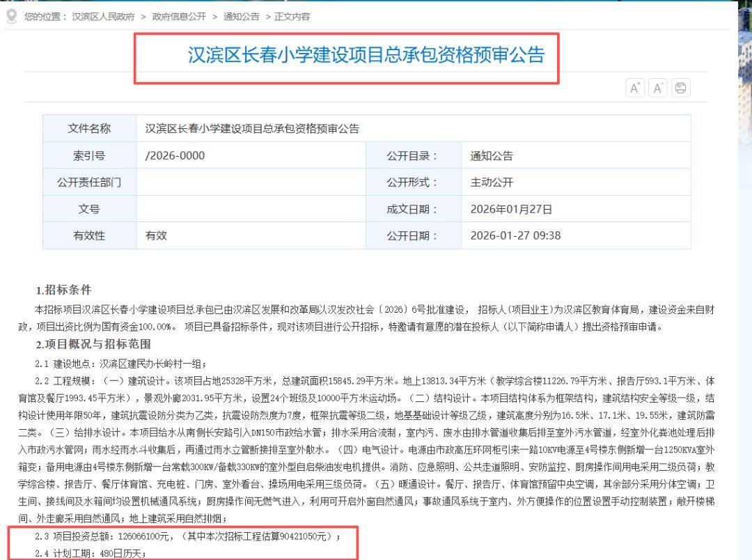This screenshot has width=752, height=560.
Task: Go to 政府信息公开 in the breadcrumb
Action: click(x=181, y=16)
